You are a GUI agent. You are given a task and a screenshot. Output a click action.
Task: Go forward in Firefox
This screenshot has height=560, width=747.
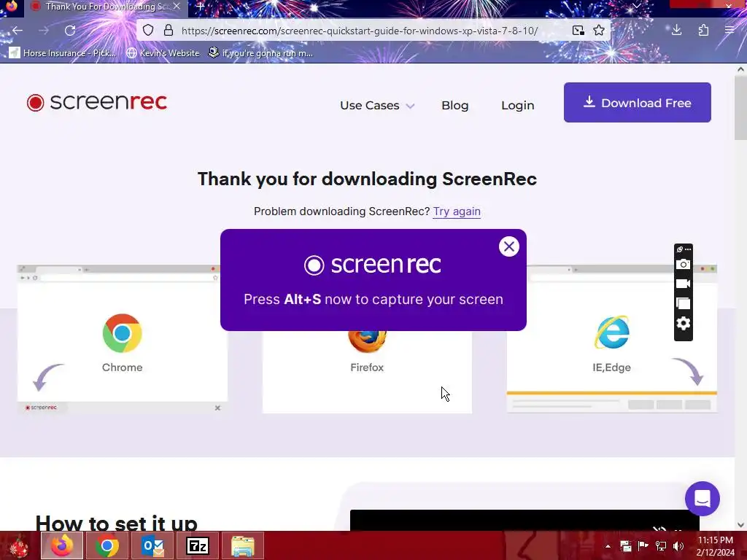pyautogui.click(x=44, y=31)
